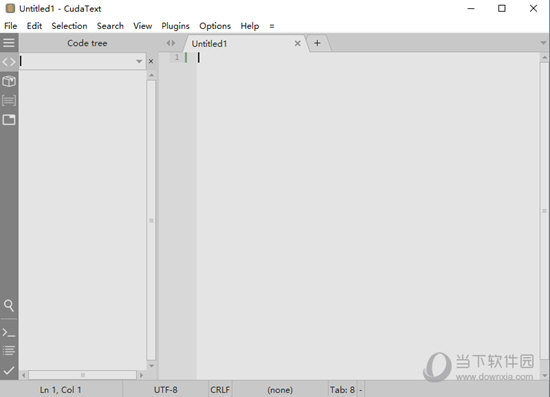Click the code tree horizontal scrollbar

coord(82,375)
